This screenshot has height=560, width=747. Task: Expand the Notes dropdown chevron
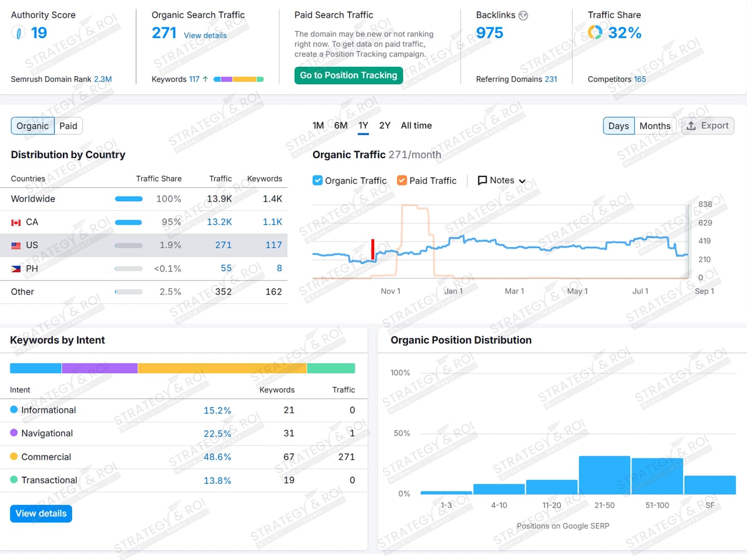click(522, 181)
